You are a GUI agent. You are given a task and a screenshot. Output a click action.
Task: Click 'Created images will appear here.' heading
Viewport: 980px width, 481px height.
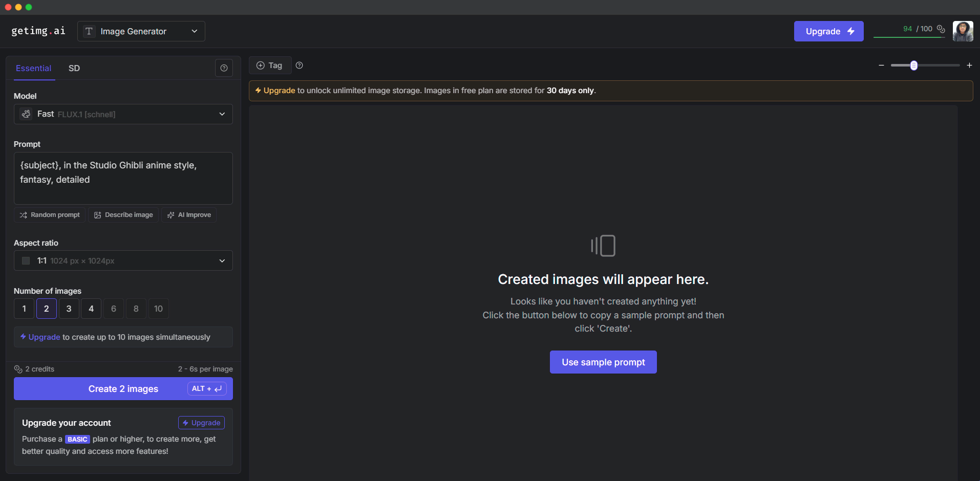pos(603,279)
